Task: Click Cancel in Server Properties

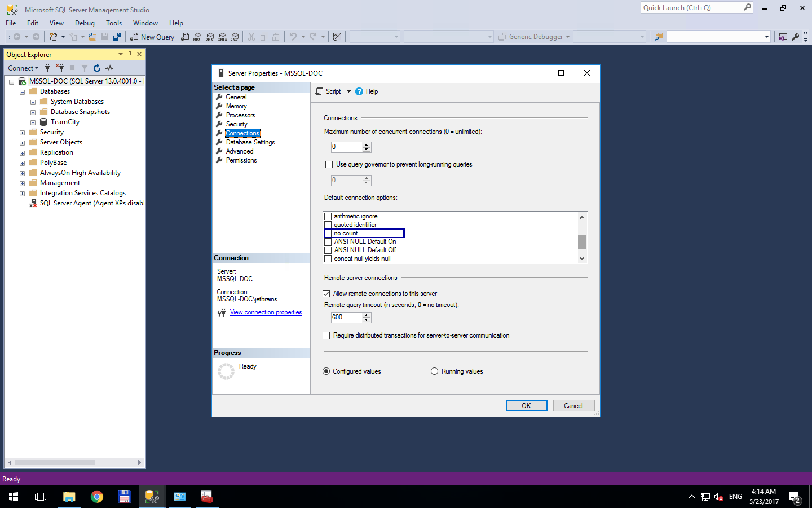Action: [573, 406]
